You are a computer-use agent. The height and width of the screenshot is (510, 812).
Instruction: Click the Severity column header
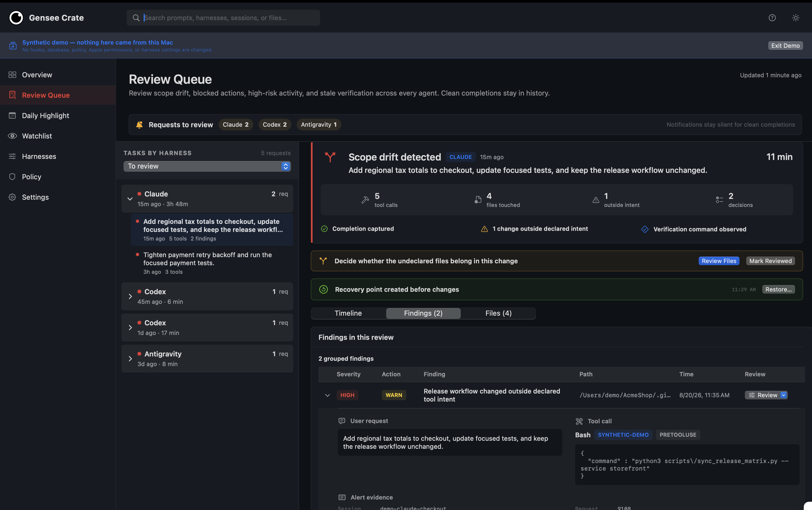(x=348, y=374)
